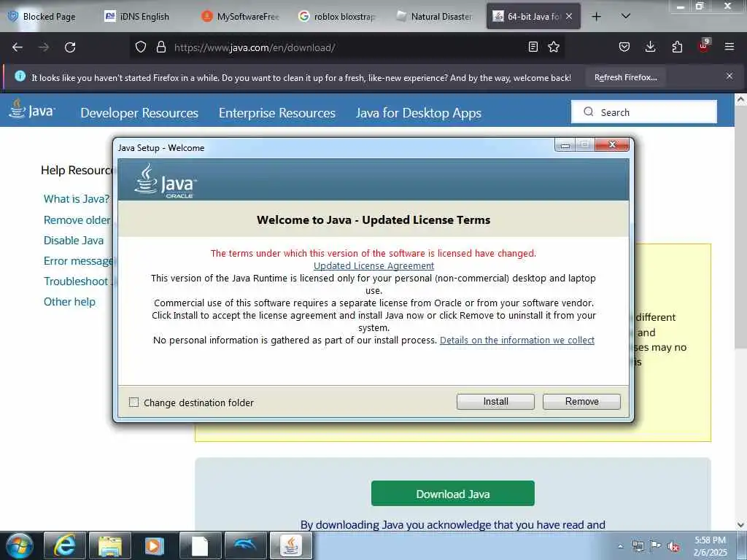Open the Troubleshoot help link
747x560 pixels.
click(77, 281)
